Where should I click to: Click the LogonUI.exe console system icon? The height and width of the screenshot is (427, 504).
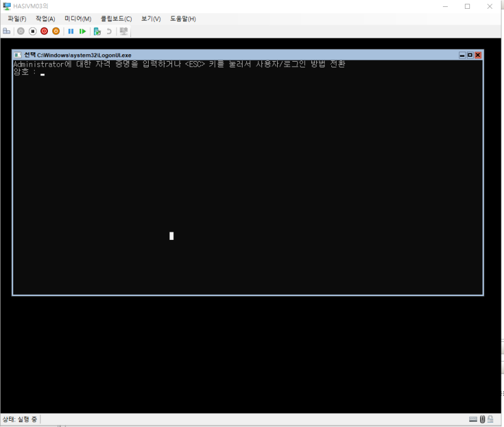[x=18, y=55]
